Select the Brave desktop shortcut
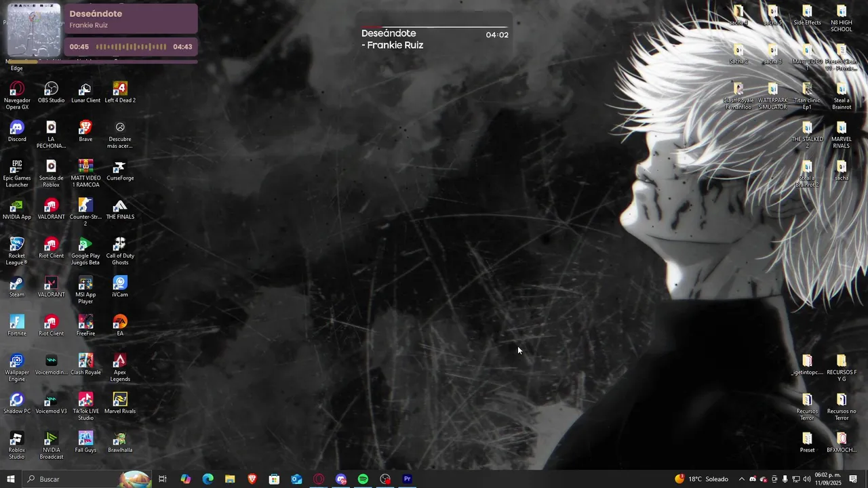Viewport: 868px width, 488px height. click(85, 131)
